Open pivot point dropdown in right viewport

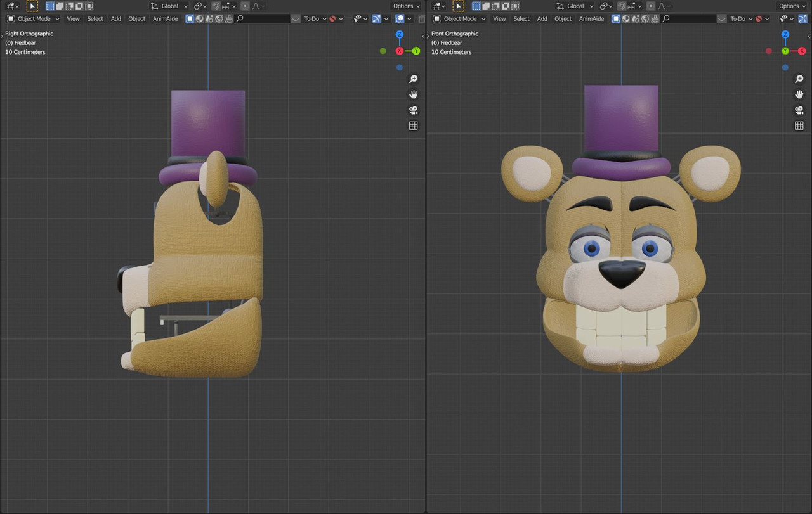200,6
